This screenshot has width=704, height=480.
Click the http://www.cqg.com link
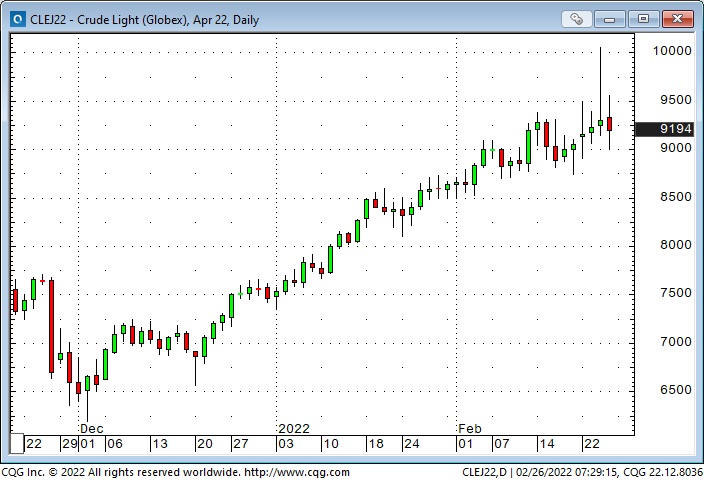(297, 472)
